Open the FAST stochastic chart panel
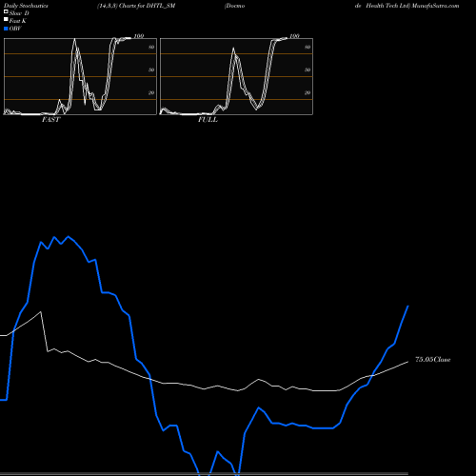The height and width of the screenshot is (476, 476). (x=80, y=76)
